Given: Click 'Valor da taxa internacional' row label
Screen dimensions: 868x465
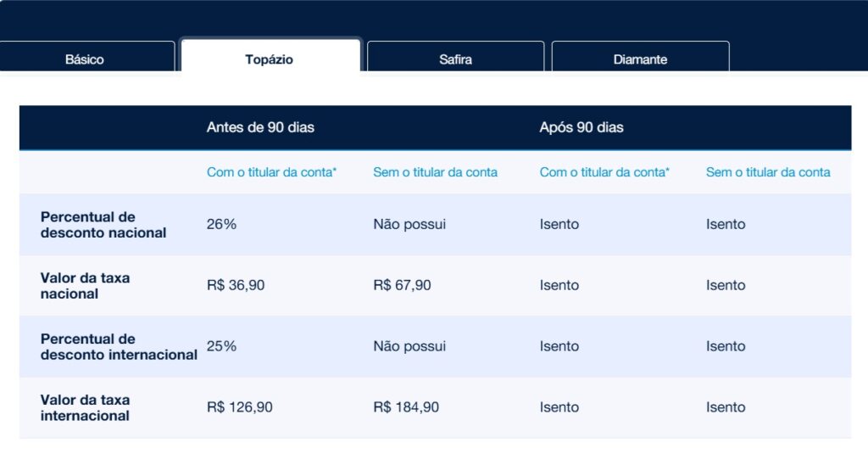Looking at the screenshot, I should [85, 408].
